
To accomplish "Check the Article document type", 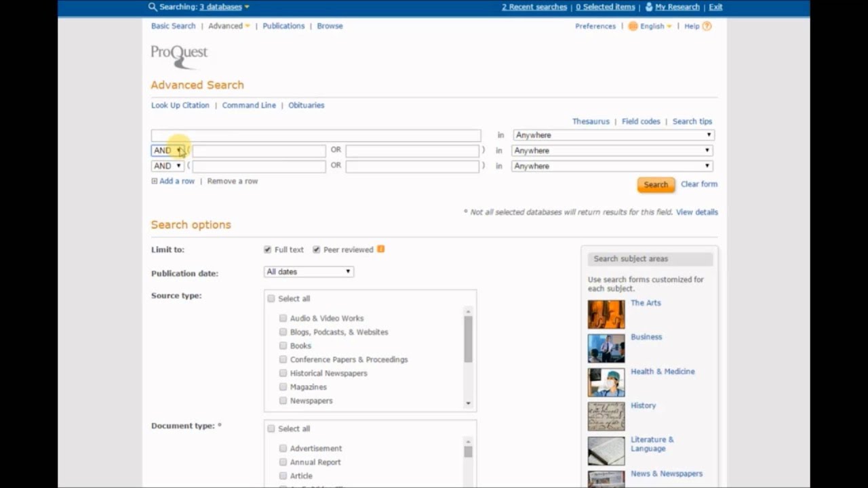I will tap(283, 476).
